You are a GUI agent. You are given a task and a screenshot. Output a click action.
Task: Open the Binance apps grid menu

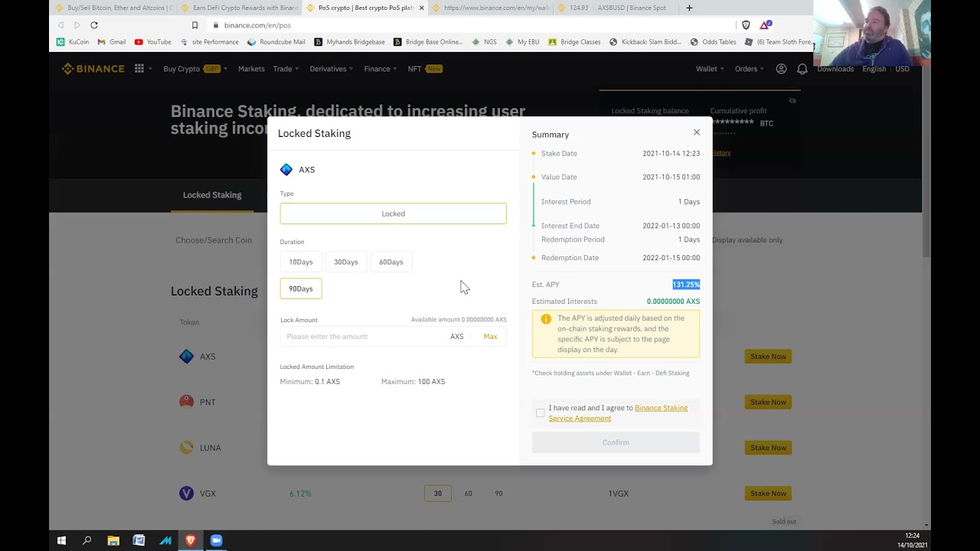(139, 69)
